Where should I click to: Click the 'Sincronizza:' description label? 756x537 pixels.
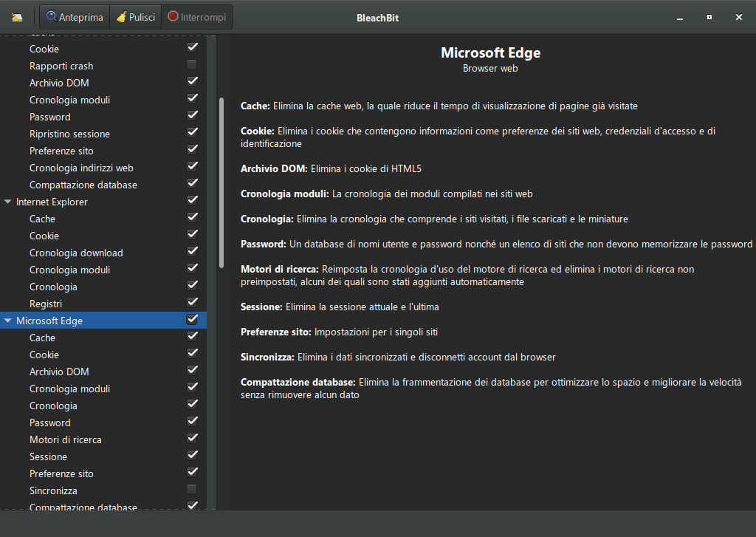(x=267, y=357)
